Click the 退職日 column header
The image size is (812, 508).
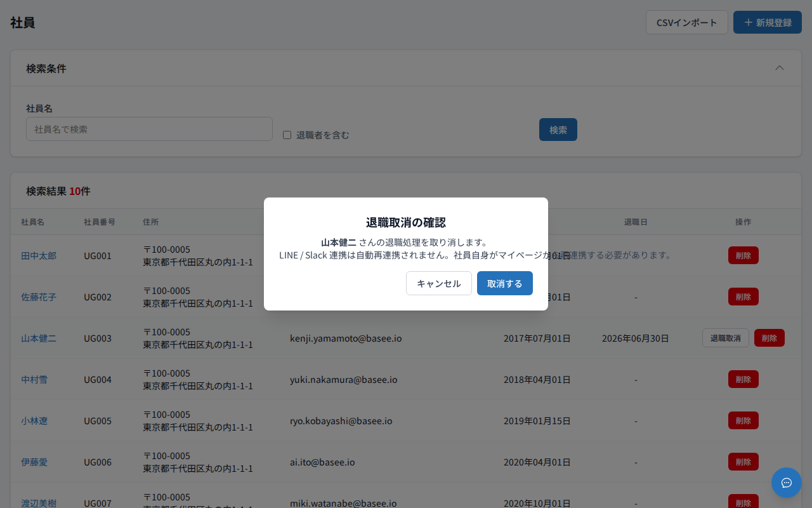pyautogui.click(x=636, y=222)
